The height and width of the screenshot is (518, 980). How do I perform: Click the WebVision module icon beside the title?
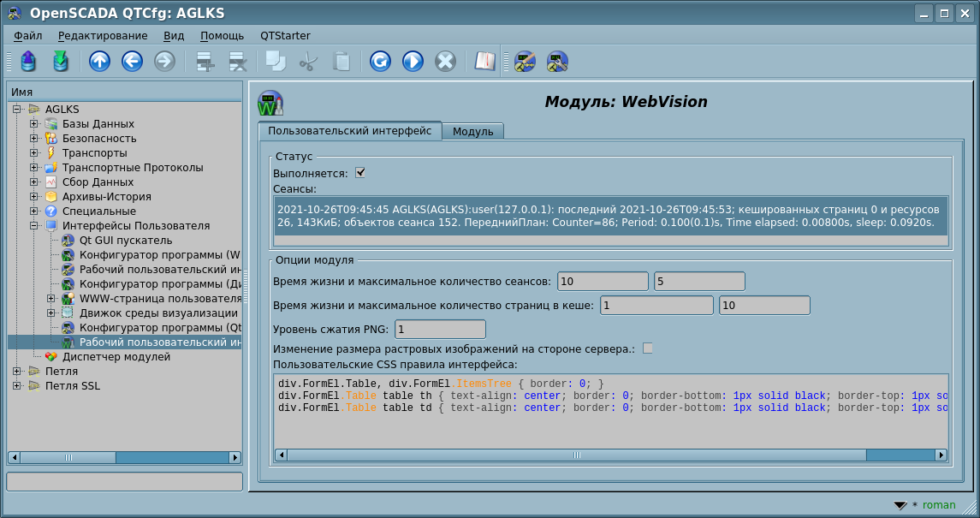click(x=270, y=103)
